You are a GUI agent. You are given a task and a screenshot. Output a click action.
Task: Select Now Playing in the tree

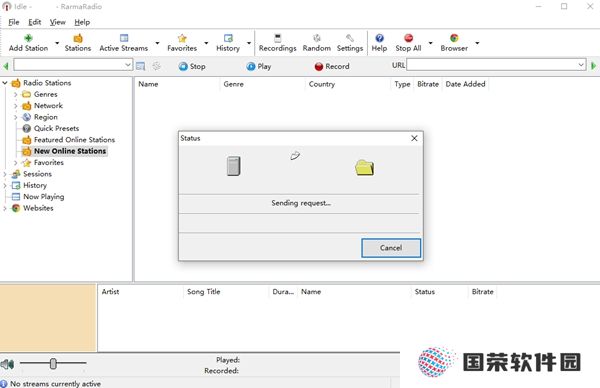click(x=44, y=197)
